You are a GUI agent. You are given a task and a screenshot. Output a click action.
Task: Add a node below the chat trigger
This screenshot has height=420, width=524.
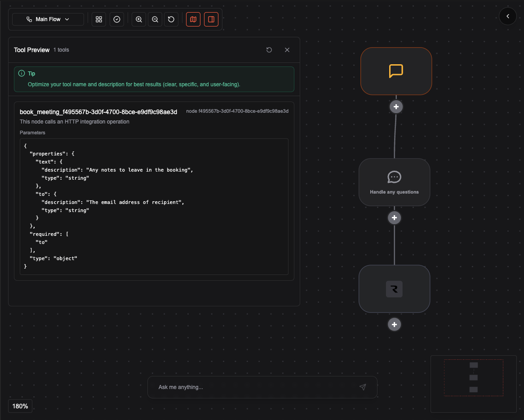[x=396, y=106]
